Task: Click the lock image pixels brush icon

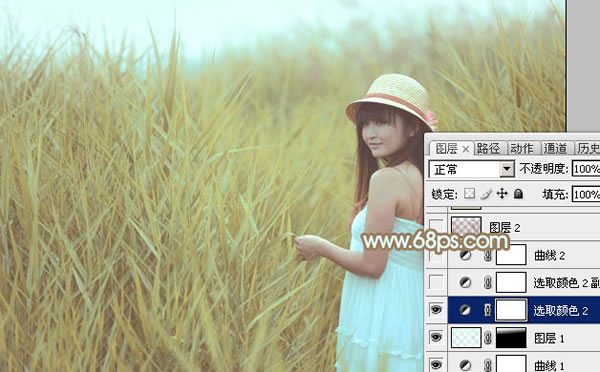Action: point(486,194)
